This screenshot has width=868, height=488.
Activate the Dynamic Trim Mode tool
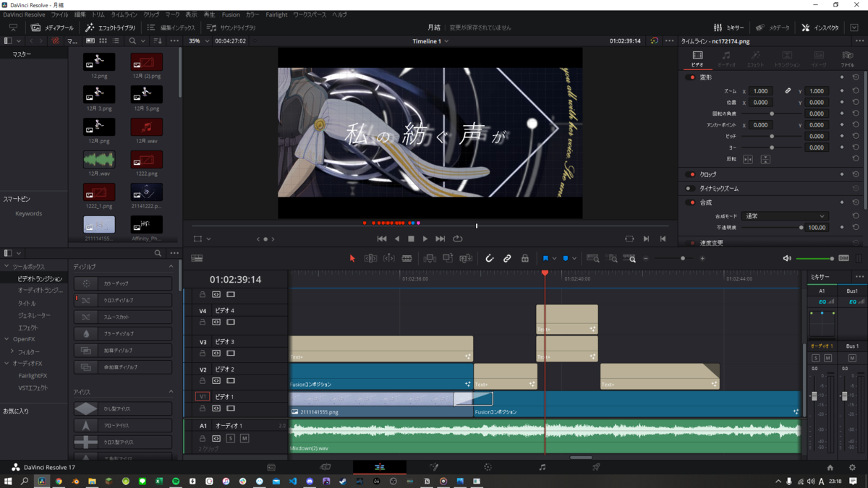tap(388, 258)
